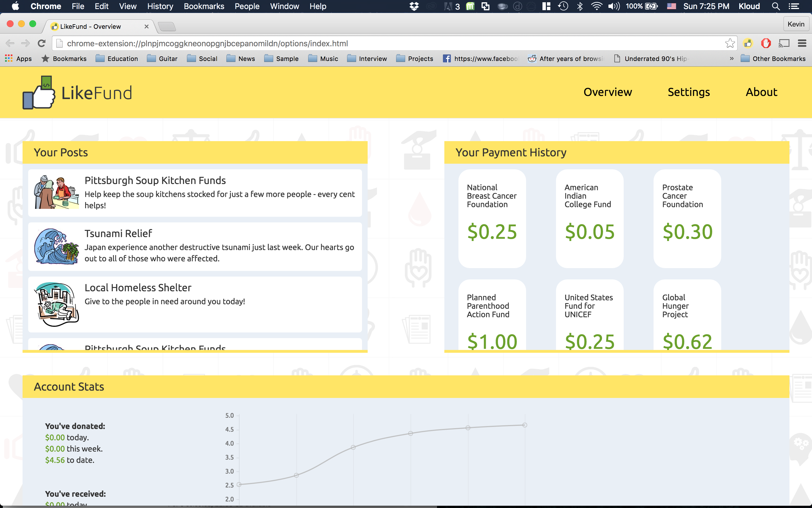The image size is (812, 508).
Task: Open the Facebook bookmark icon
Action: coord(447,59)
